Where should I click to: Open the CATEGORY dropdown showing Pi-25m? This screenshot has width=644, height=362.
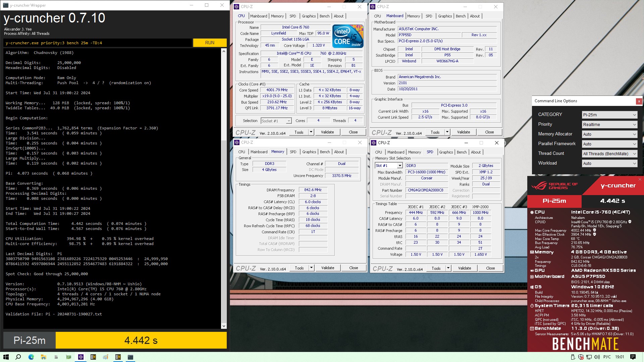tap(609, 115)
